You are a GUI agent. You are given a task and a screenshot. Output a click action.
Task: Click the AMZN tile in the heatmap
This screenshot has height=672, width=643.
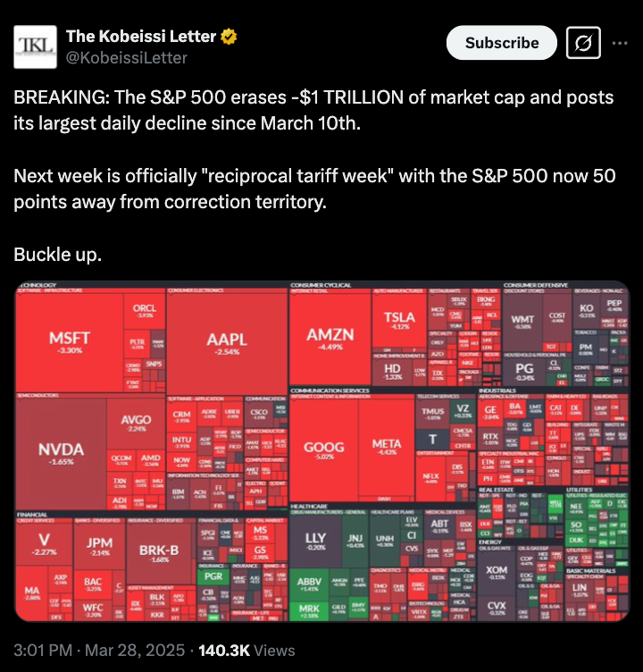[x=330, y=338]
